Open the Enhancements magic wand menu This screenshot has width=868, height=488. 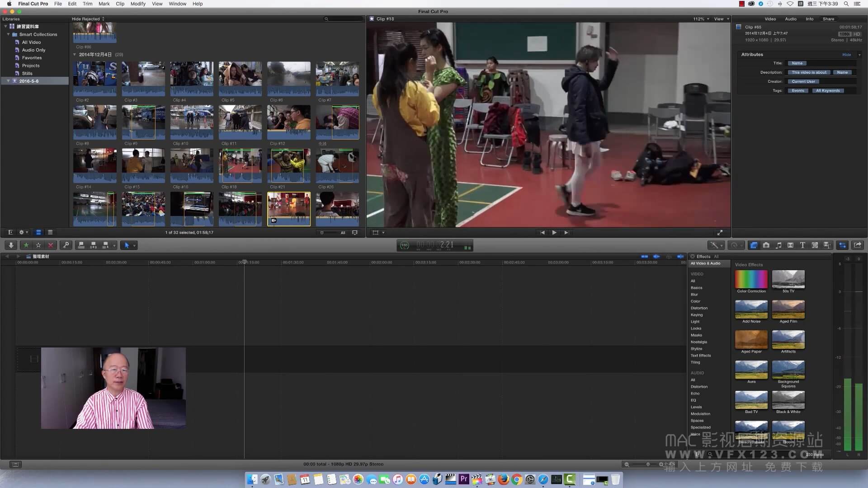715,245
